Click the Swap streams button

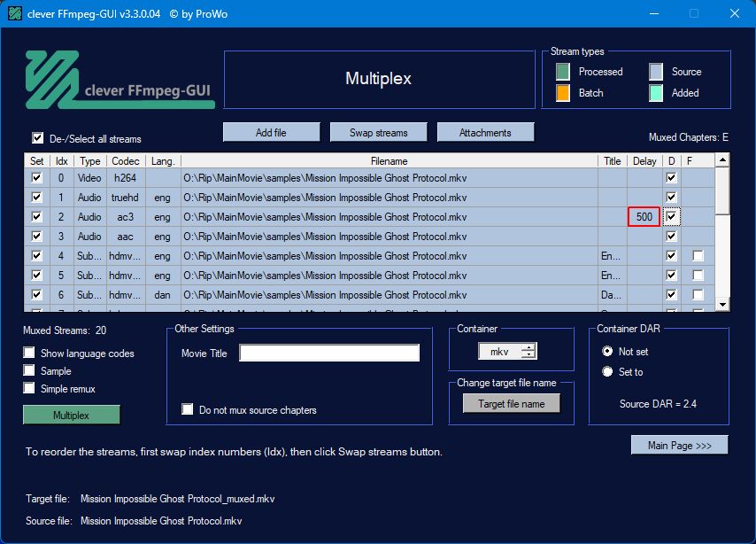pyautogui.click(x=379, y=132)
